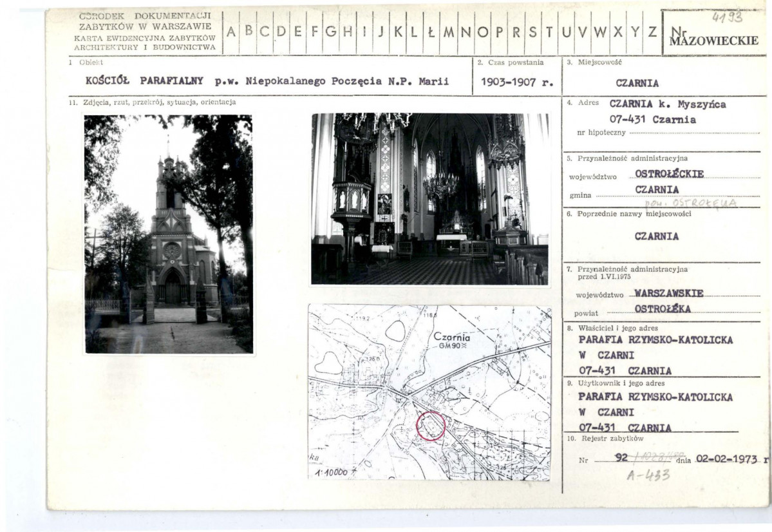Click the Rejestr zabytków field label
This screenshot has width=772, height=532.
tap(612, 439)
